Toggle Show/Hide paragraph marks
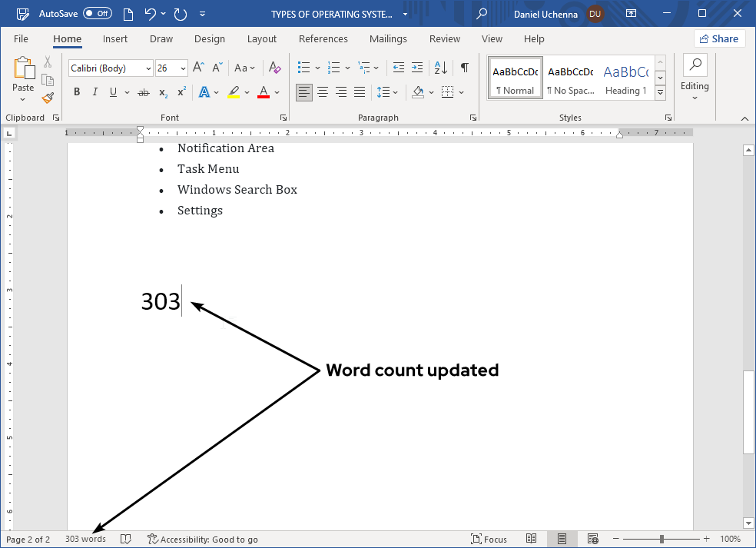Image resolution: width=756 pixels, height=548 pixels. point(464,68)
